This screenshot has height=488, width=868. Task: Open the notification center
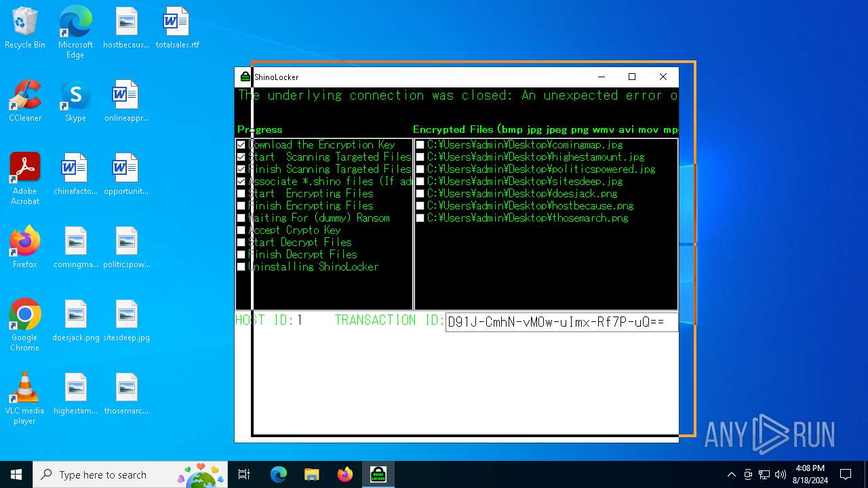[846, 474]
